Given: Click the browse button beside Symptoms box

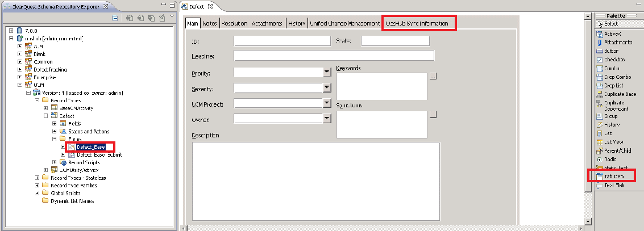Looking at the screenshot, I should [433, 114].
